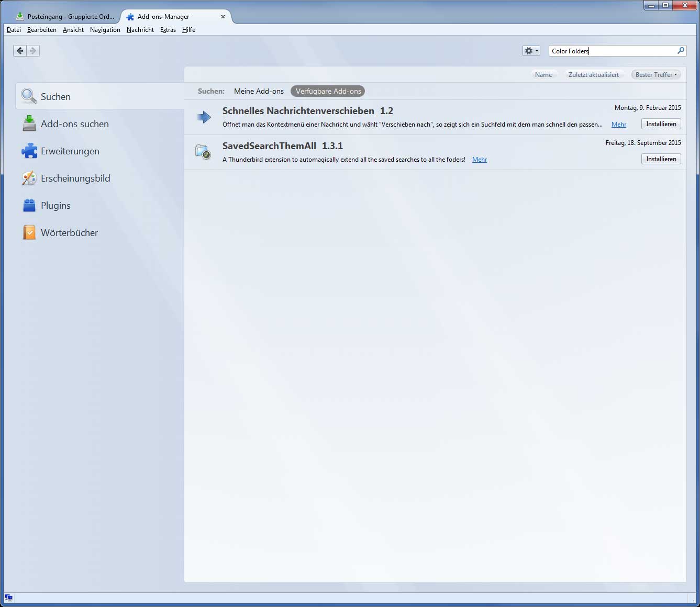Click the Freitag, 18. September 2015 date

click(643, 143)
